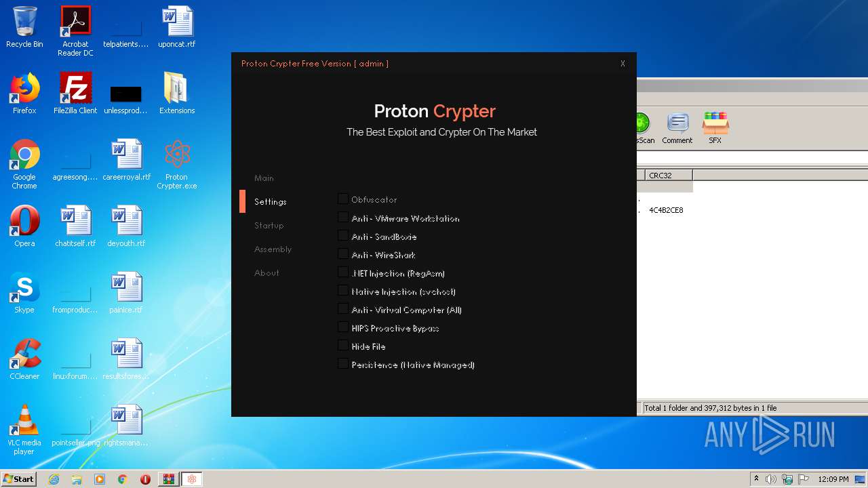
Task: Close the Proton Crypter window
Action: tap(623, 64)
